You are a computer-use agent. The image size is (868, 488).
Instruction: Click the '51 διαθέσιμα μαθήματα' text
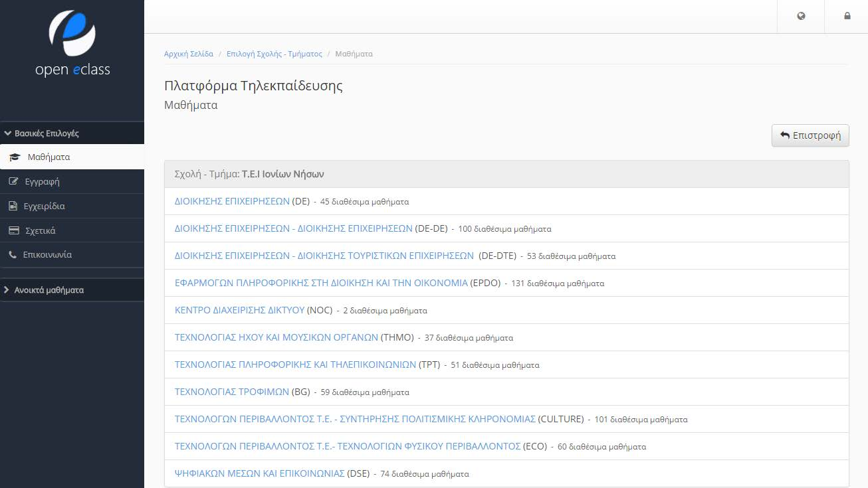pyautogui.click(x=495, y=365)
